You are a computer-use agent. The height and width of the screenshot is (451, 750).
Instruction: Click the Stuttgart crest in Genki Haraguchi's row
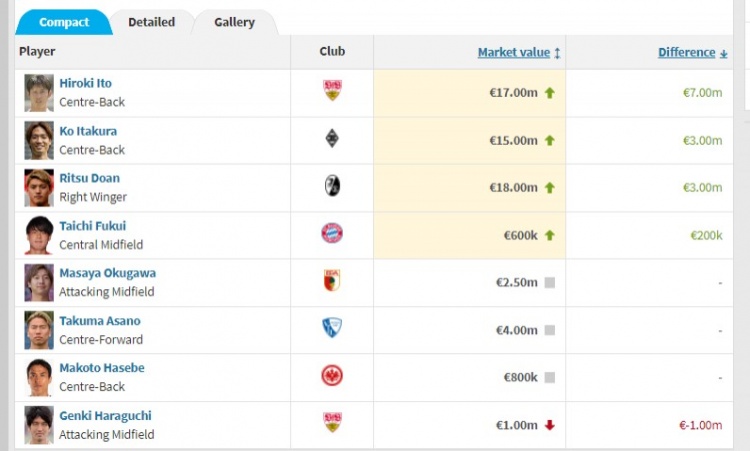[332, 423]
